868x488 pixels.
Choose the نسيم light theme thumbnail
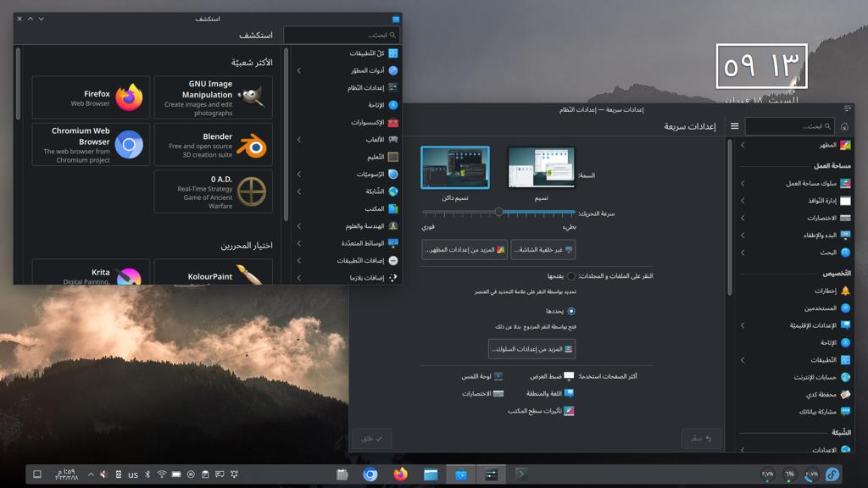coord(542,168)
